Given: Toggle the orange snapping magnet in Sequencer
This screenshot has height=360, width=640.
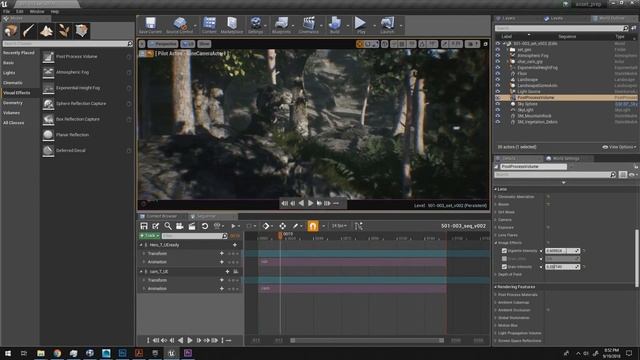Looking at the screenshot, I should (313, 226).
